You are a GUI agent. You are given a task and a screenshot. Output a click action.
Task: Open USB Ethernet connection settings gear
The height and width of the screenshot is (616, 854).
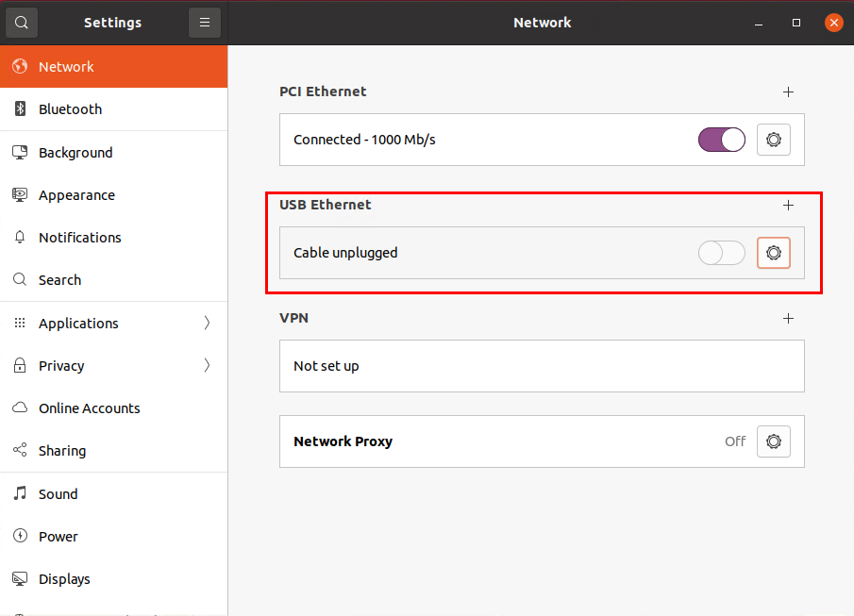774,253
